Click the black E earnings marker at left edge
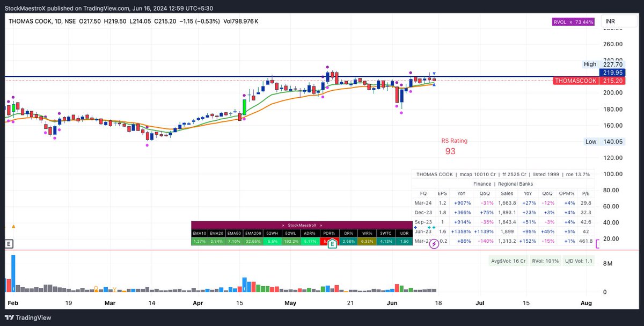The height and width of the screenshot is (326, 644). pos(8,244)
